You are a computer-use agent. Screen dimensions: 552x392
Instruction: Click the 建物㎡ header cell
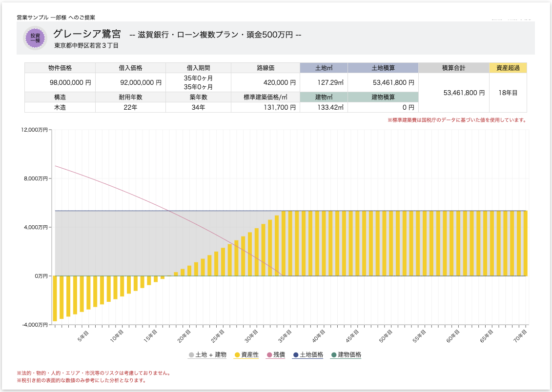coord(324,97)
